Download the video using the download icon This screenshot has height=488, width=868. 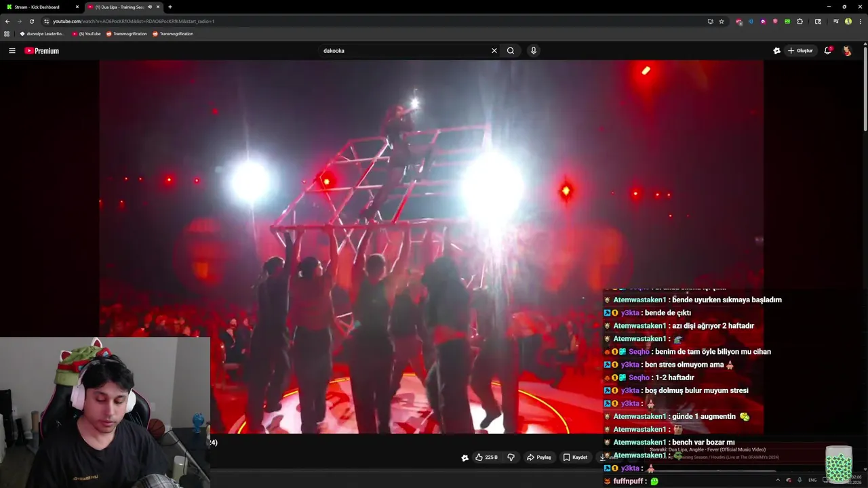(x=602, y=457)
